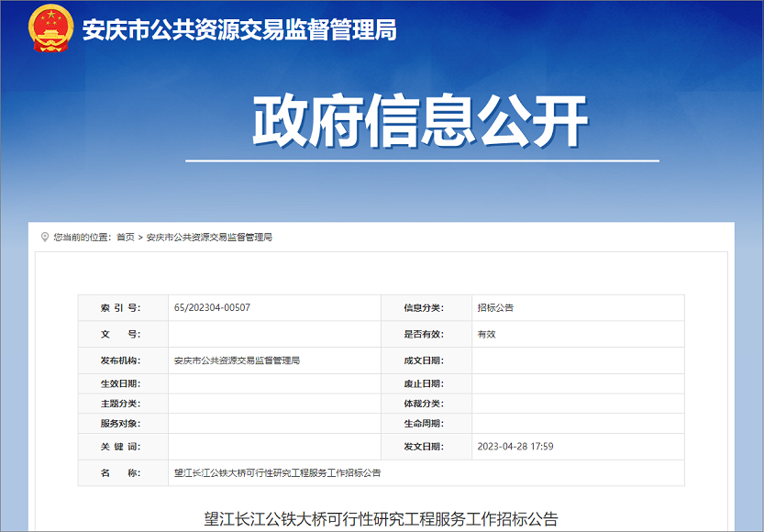Screen dimensions: 764x532
Task: Click the 政府信息公开 banner heading
Action: (x=421, y=122)
